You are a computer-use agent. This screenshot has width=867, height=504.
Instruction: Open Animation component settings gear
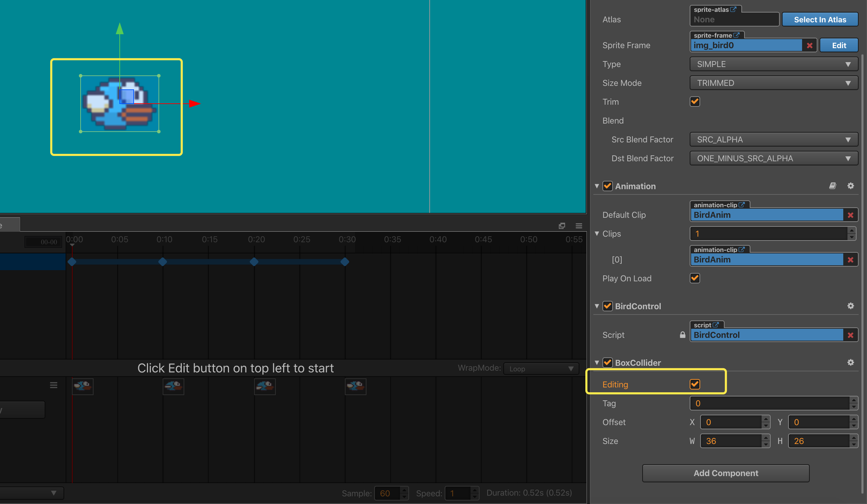(x=851, y=186)
